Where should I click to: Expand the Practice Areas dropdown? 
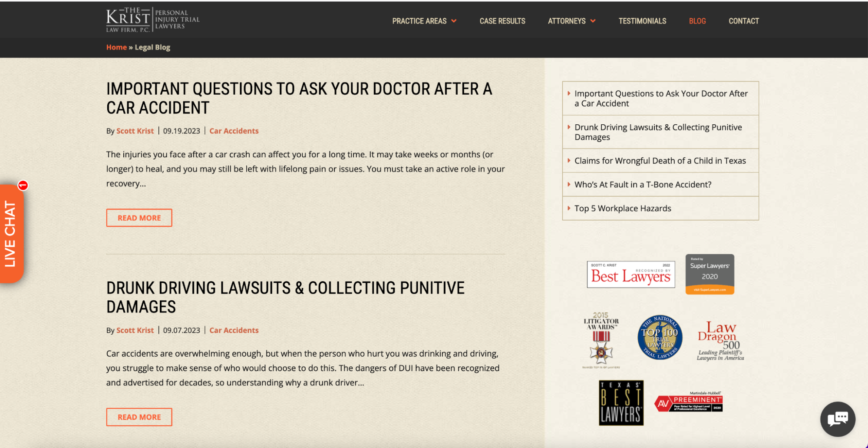(x=424, y=21)
